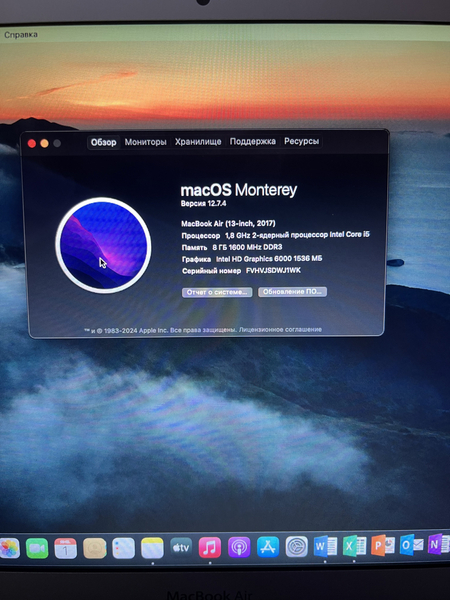450x600 pixels.
Task: Open the Photos app in the Dock
Action: [9, 548]
